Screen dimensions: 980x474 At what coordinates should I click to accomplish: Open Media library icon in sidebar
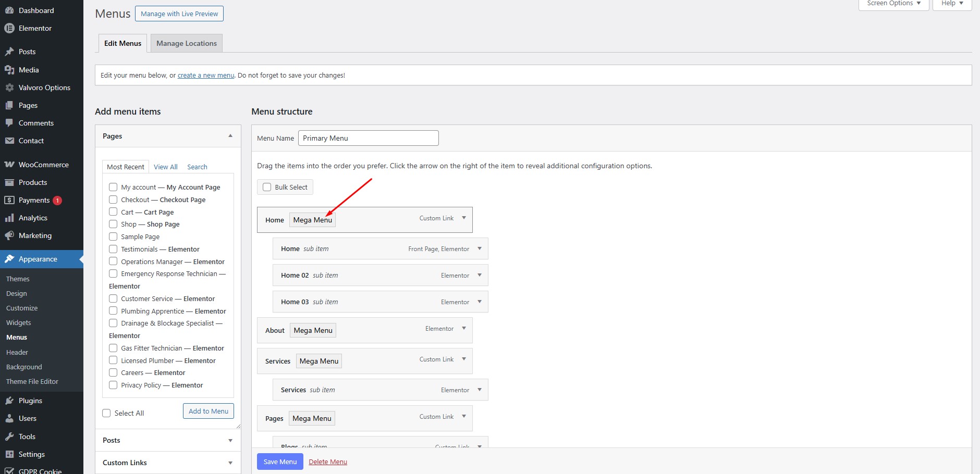click(x=9, y=70)
